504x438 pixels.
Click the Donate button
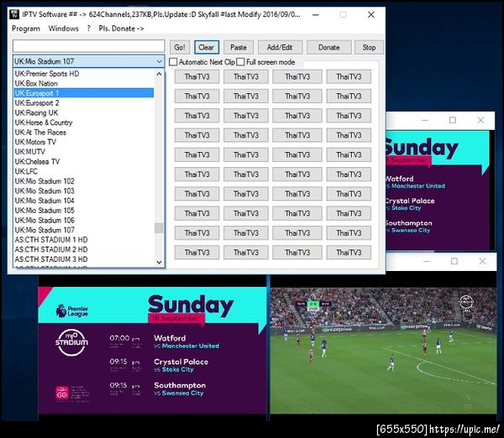click(328, 47)
